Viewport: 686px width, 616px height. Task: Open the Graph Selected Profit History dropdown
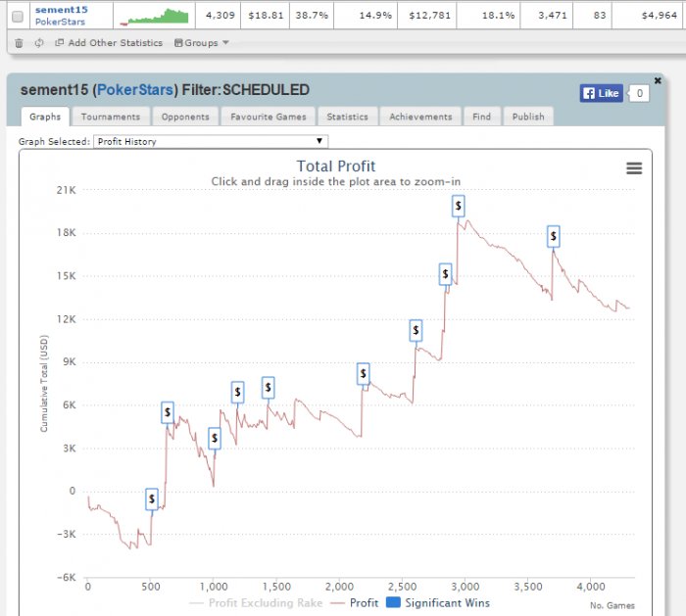[211, 141]
